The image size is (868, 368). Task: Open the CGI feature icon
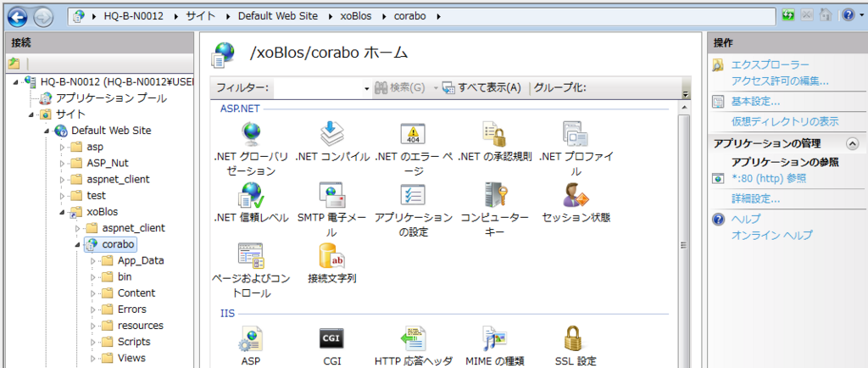[332, 338]
